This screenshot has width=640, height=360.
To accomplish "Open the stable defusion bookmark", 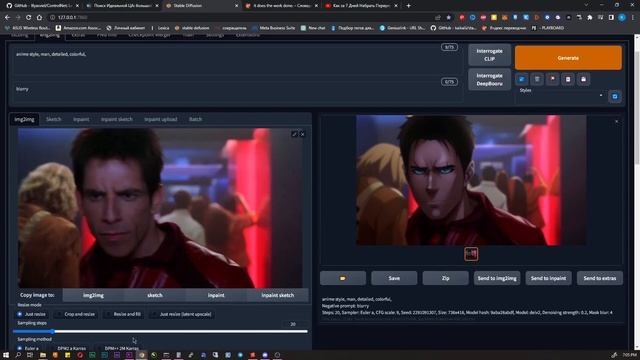I will (x=192, y=28).
